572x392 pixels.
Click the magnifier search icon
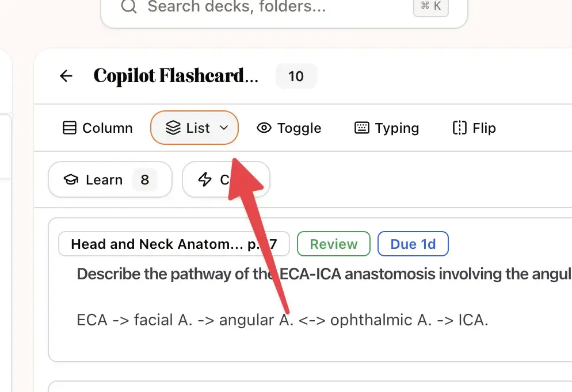click(x=129, y=6)
